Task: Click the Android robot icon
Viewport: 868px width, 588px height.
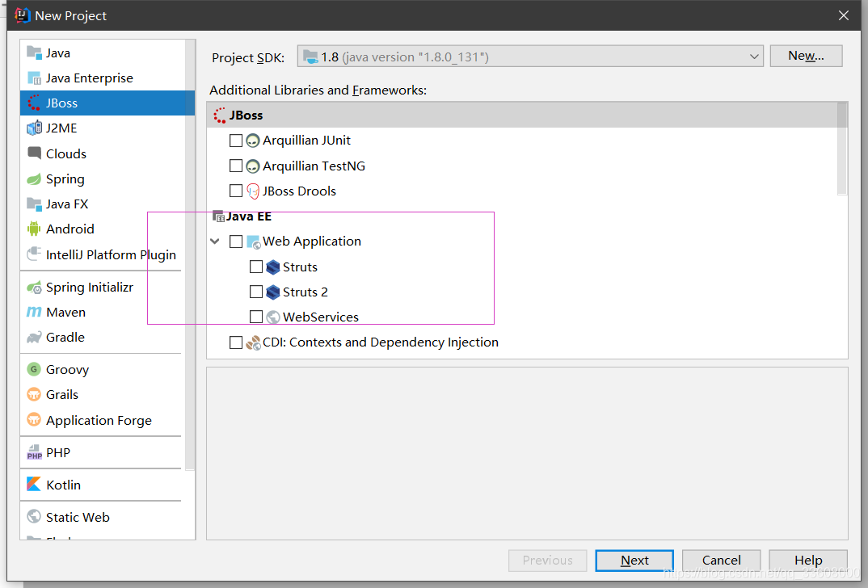Action: (x=34, y=229)
